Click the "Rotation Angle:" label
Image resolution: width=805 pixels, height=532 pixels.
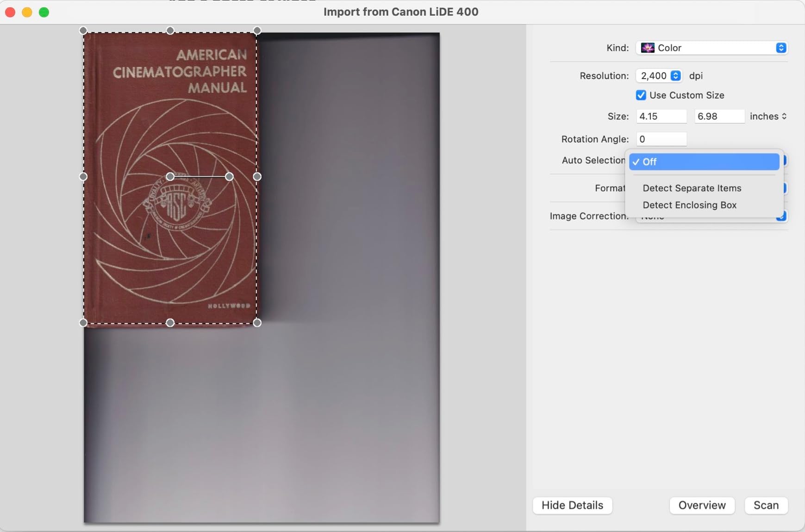(x=595, y=139)
